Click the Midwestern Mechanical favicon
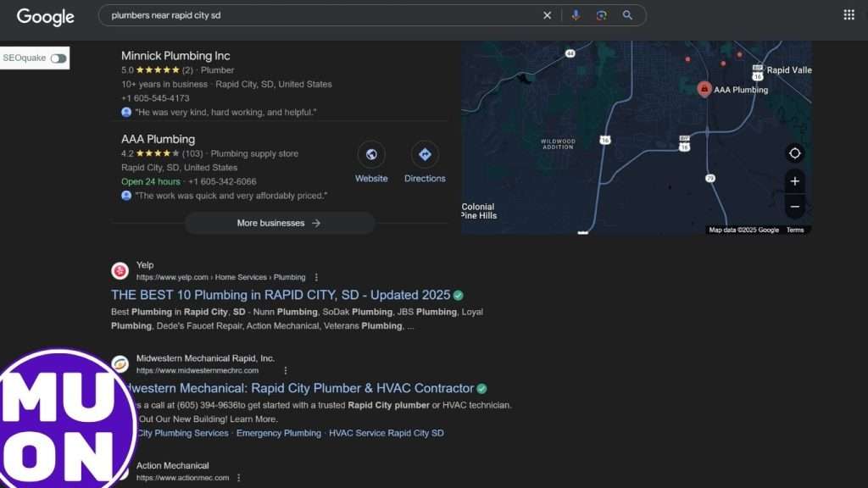This screenshot has width=868, height=488. (120, 364)
